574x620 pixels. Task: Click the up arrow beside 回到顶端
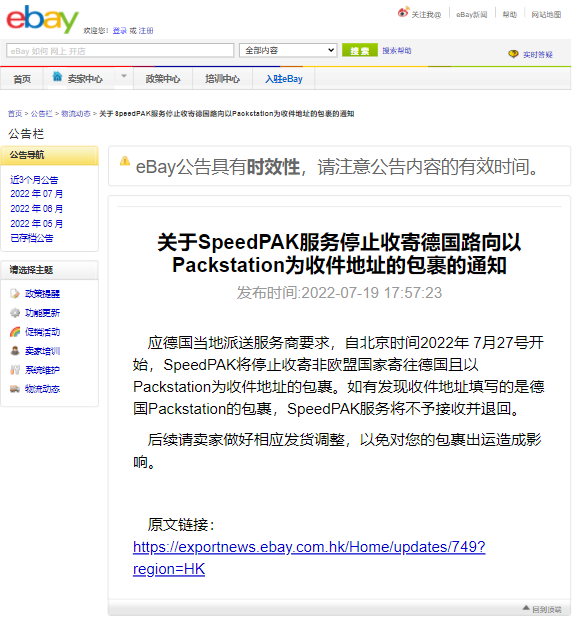pos(526,608)
